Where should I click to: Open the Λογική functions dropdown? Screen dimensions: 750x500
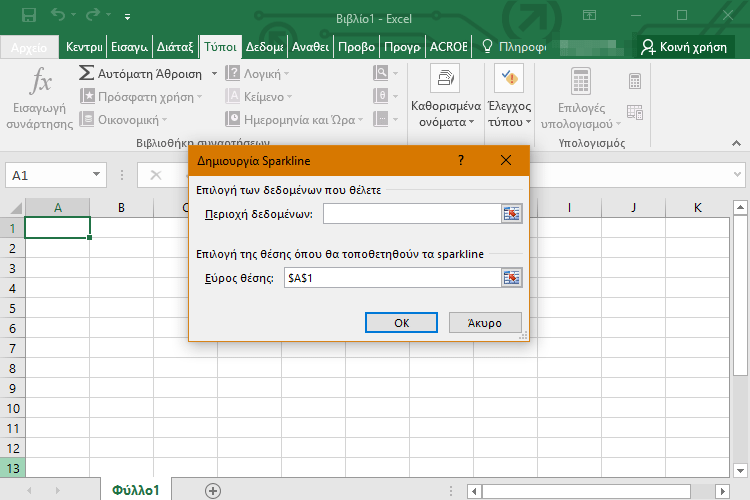[257, 74]
